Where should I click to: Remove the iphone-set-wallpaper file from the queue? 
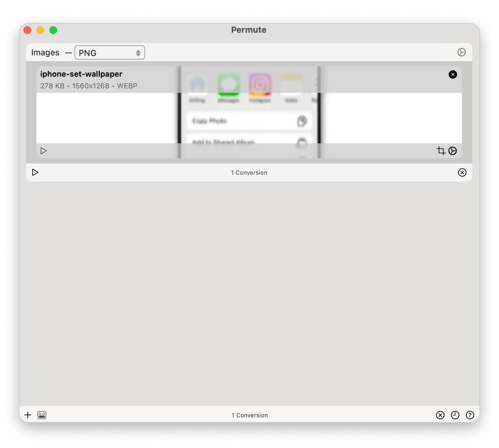pos(453,75)
